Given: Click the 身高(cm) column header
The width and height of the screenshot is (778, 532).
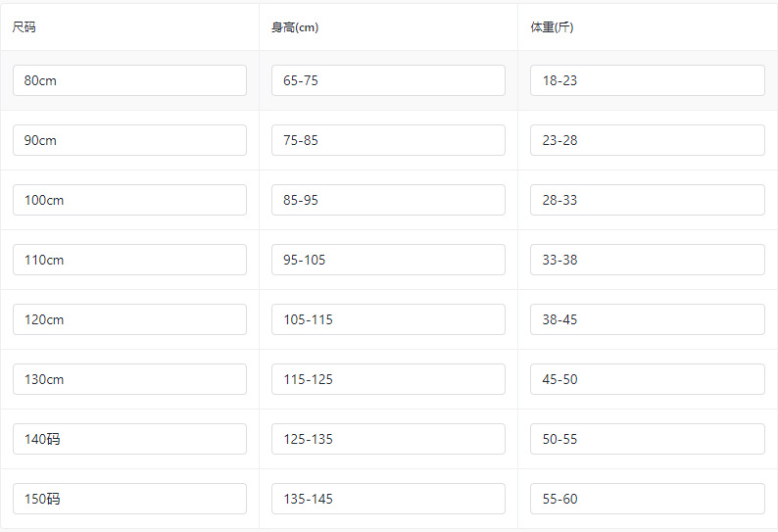Looking at the screenshot, I should tap(295, 27).
